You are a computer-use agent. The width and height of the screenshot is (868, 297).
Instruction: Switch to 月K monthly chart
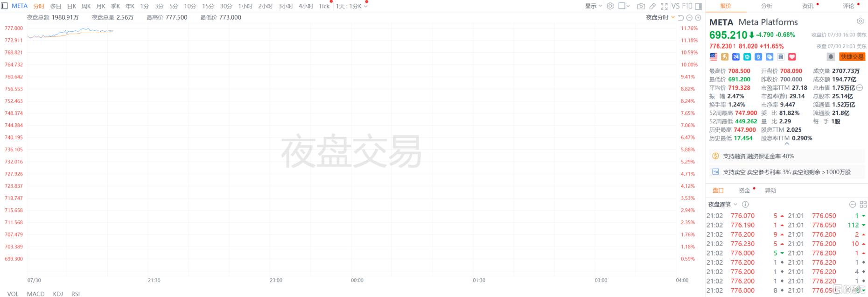pos(100,6)
